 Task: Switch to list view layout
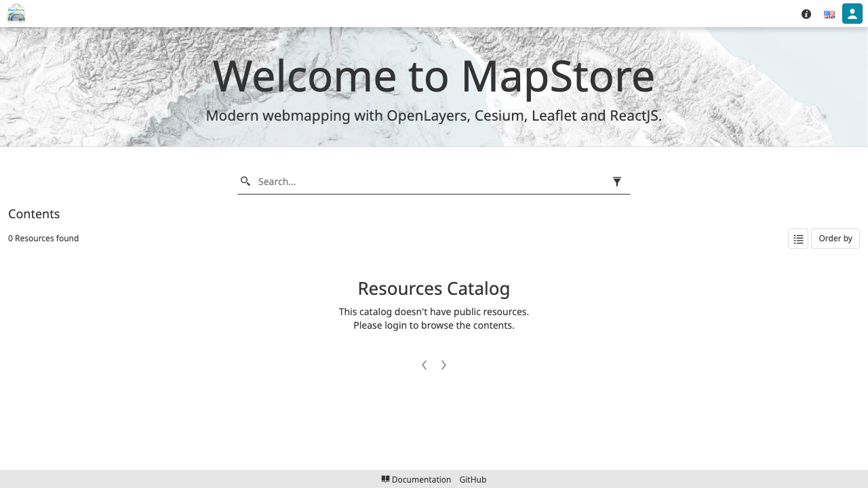(798, 239)
